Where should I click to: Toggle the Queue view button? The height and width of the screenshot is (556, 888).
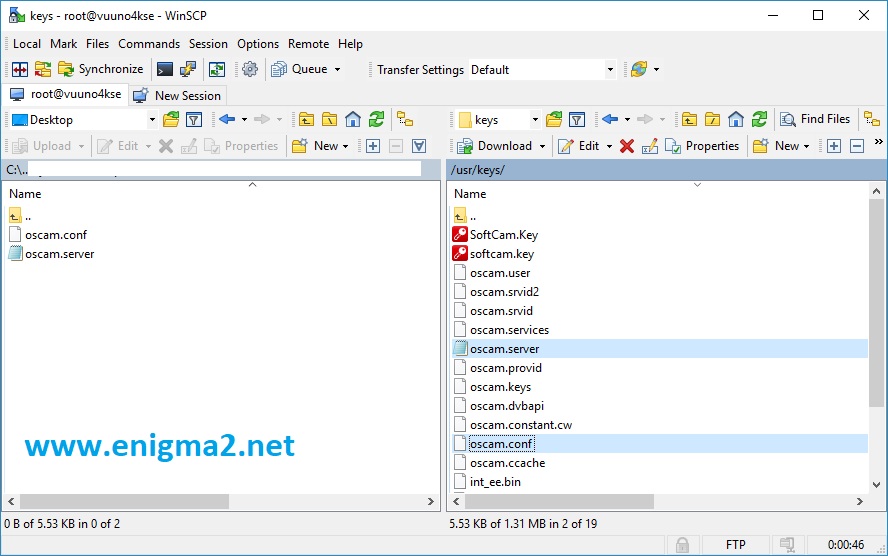pyautogui.click(x=300, y=69)
